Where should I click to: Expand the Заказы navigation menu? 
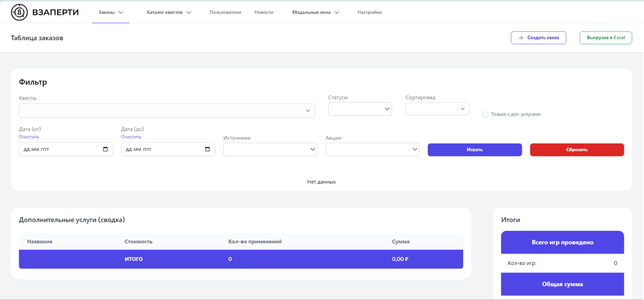click(x=111, y=12)
